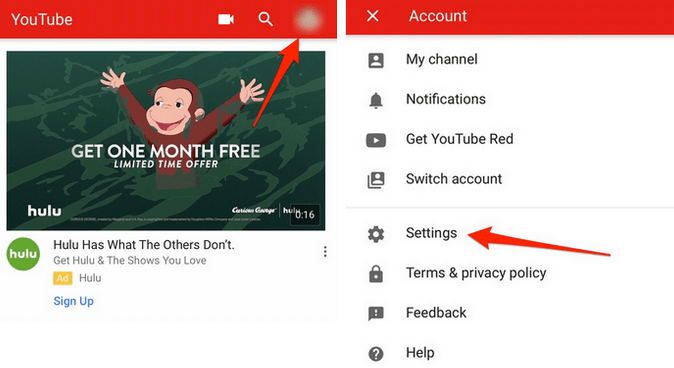
Task: Click the yellow Ad badge
Action: 63,278
